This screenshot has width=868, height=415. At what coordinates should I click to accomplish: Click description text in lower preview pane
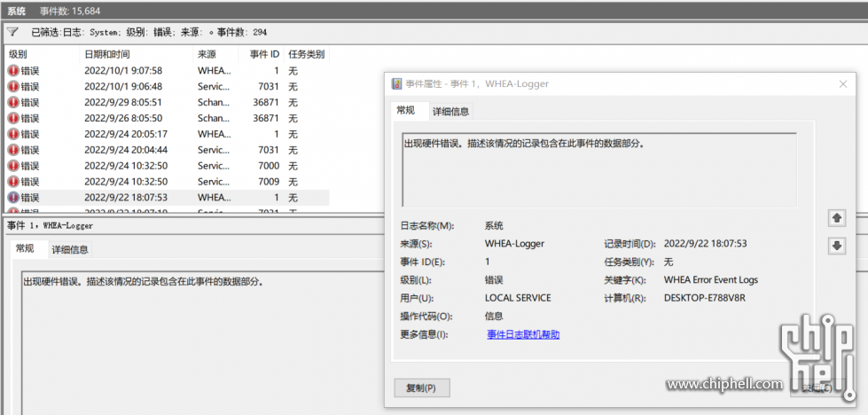point(143,281)
